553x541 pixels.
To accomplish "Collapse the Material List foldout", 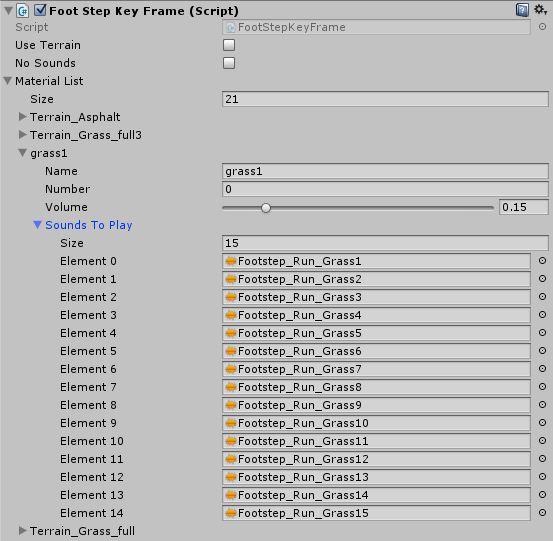I will point(8,81).
